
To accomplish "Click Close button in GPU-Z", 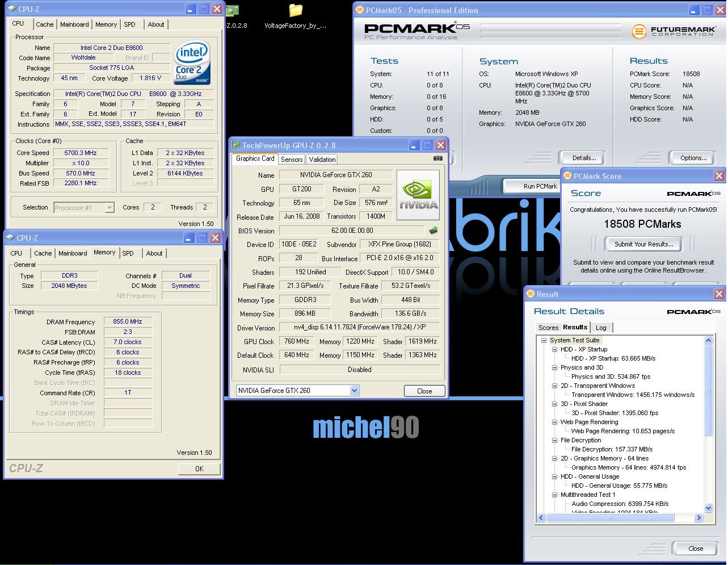I will pyautogui.click(x=424, y=391).
